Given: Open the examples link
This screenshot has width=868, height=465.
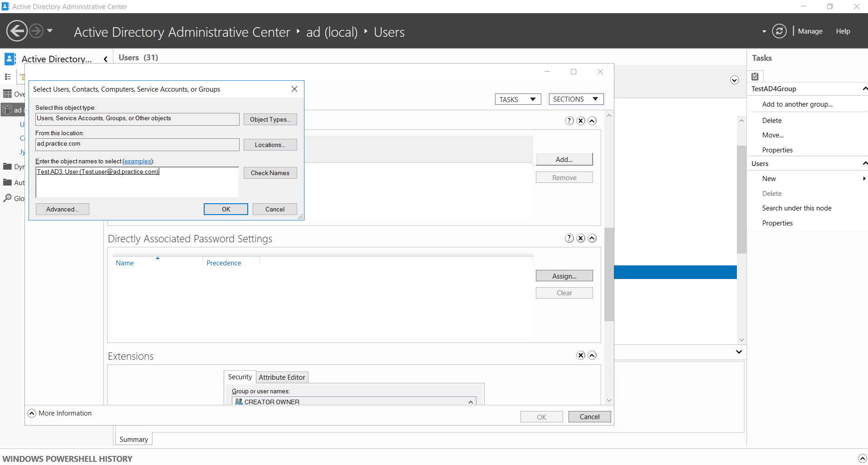Looking at the screenshot, I should (138, 161).
